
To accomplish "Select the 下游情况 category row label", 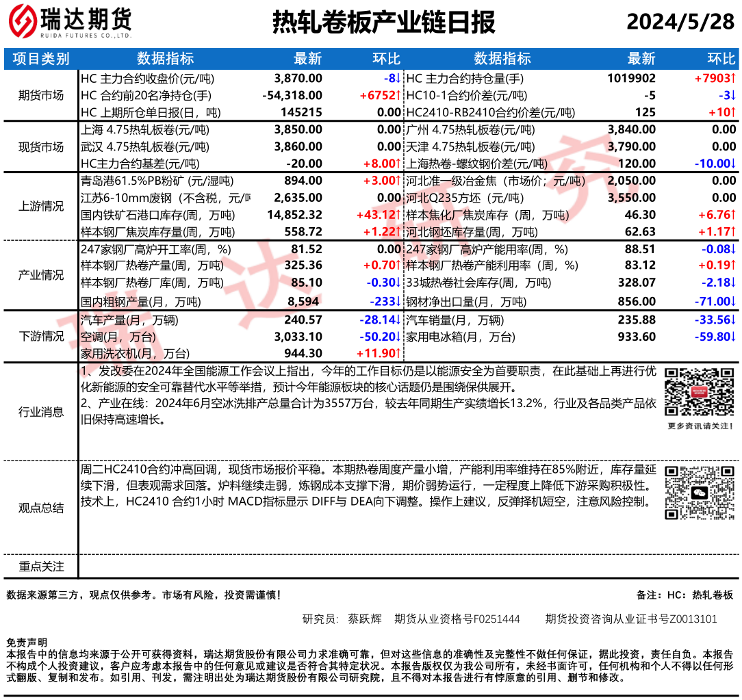I will tap(41, 336).
